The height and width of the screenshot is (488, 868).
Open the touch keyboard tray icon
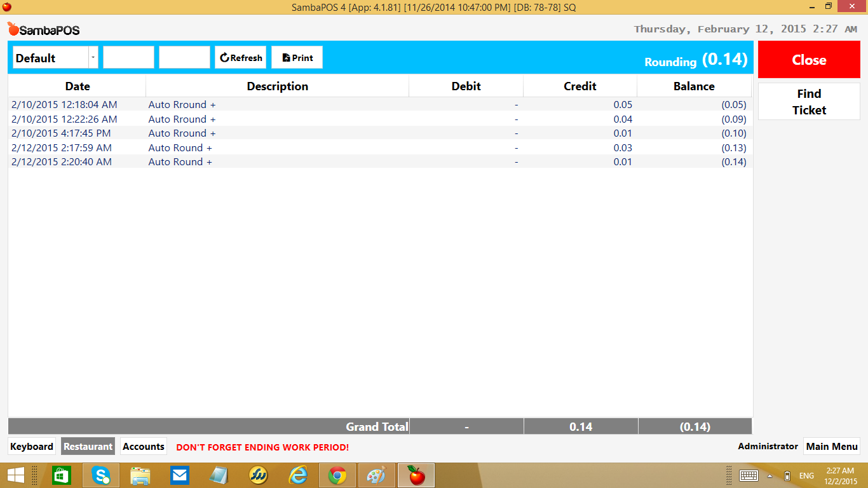click(x=748, y=475)
